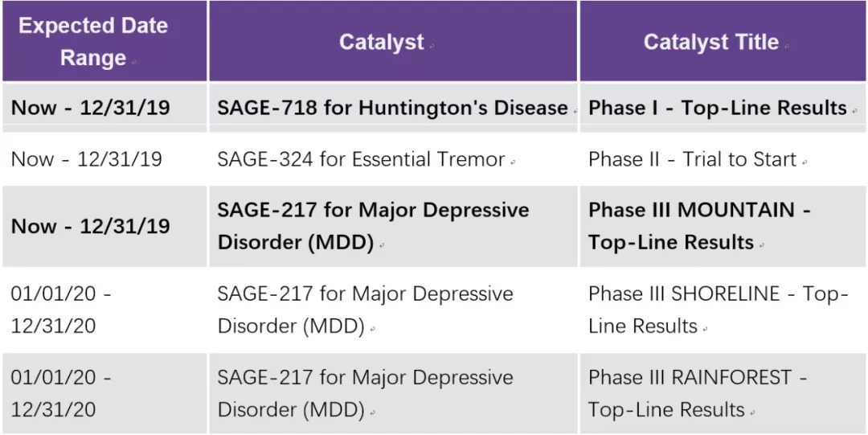
Task: Select Phase I - Top-Line Results cell
Action: click(x=718, y=109)
